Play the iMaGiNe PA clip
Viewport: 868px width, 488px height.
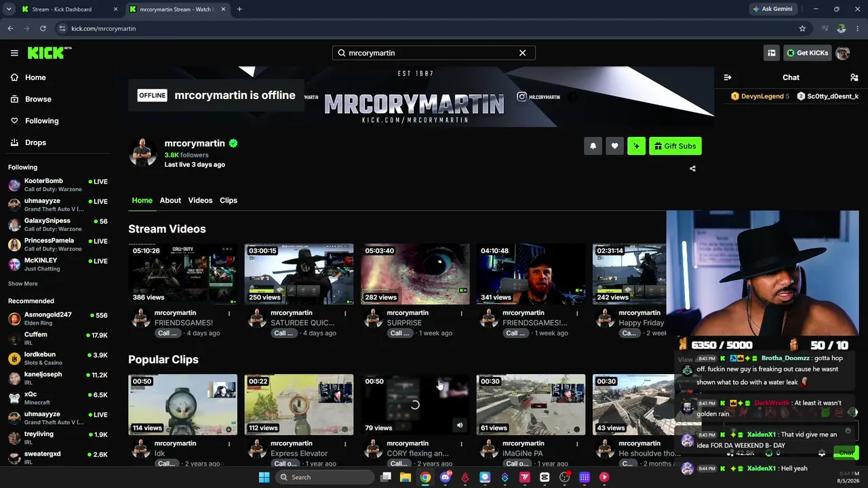tap(531, 405)
